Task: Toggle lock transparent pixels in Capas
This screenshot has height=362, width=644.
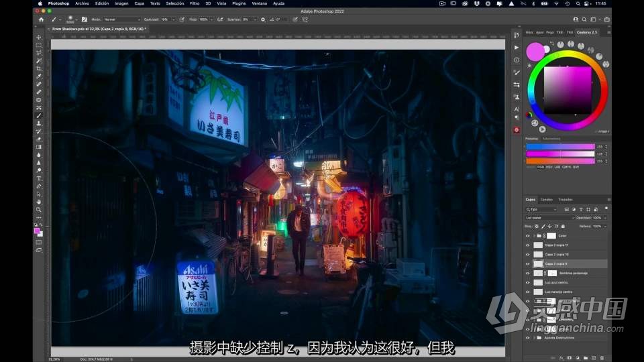Action: pos(537,226)
